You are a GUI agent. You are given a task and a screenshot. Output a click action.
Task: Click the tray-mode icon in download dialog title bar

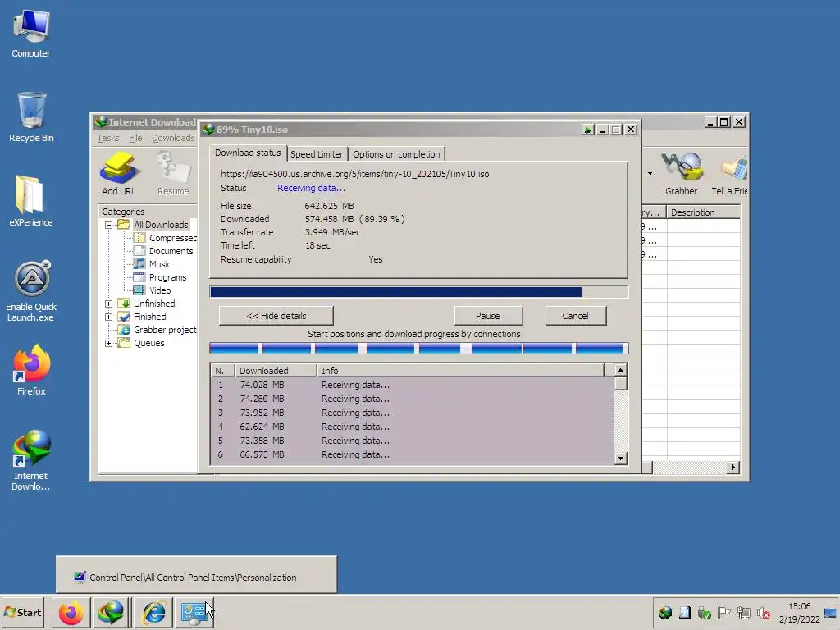587,130
